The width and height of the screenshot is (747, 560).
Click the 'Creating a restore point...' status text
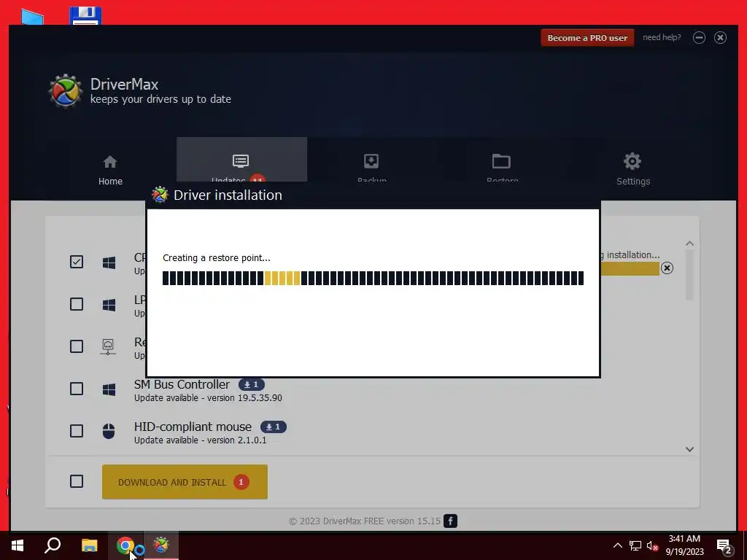pos(217,258)
